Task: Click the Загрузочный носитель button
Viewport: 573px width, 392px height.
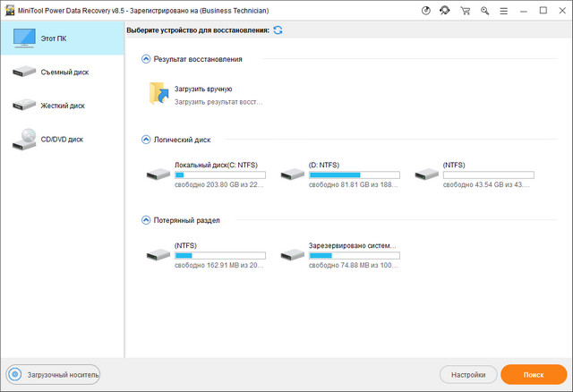Action: pyautogui.click(x=53, y=374)
